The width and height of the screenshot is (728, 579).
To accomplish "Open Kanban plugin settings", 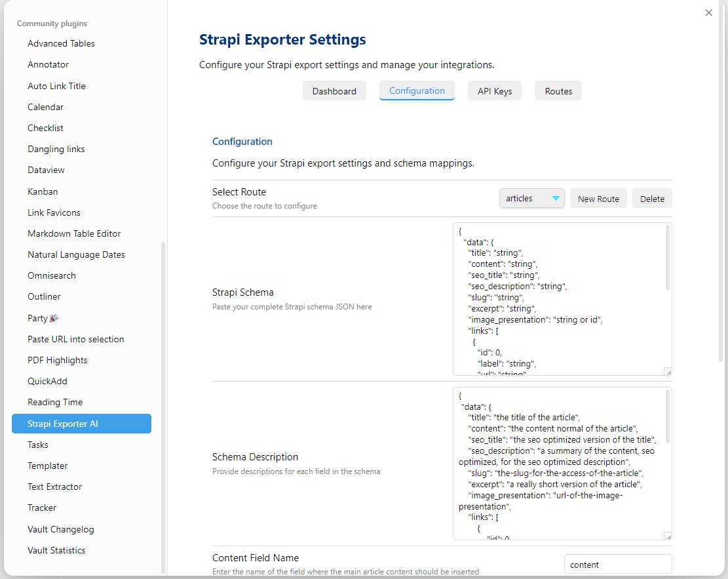I will [x=43, y=191].
